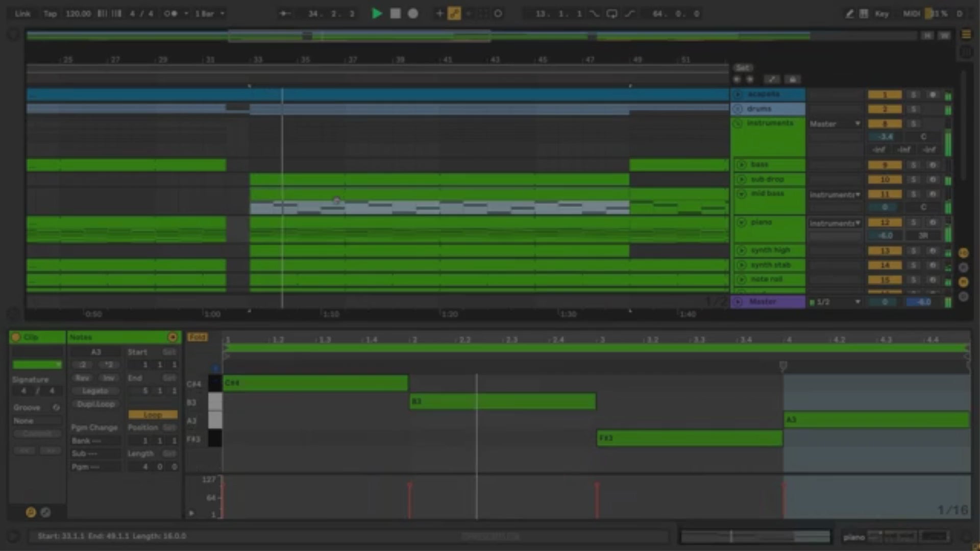Open the mid bass output routing dropdown
Screen dimensions: 980x551
point(835,194)
